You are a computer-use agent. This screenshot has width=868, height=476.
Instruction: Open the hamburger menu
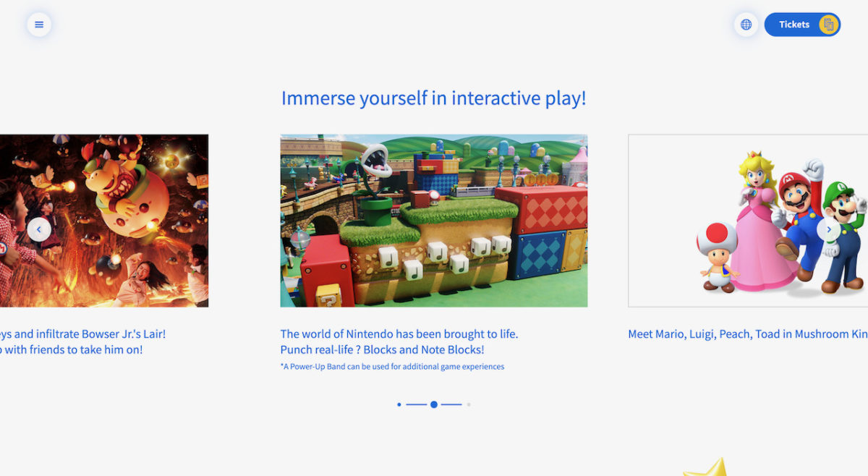pyautogui.click(x=39, y=25)
